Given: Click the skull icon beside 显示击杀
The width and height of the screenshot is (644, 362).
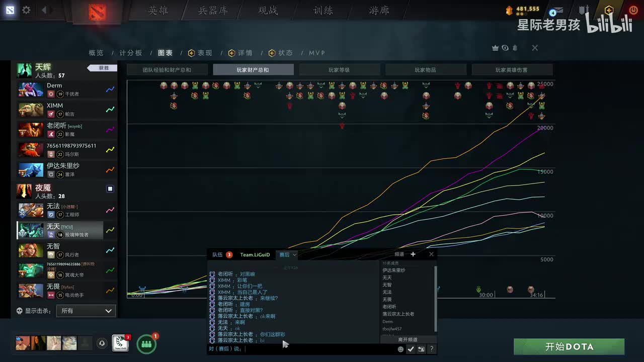Looking at the screenshot, I should point(20,311).
